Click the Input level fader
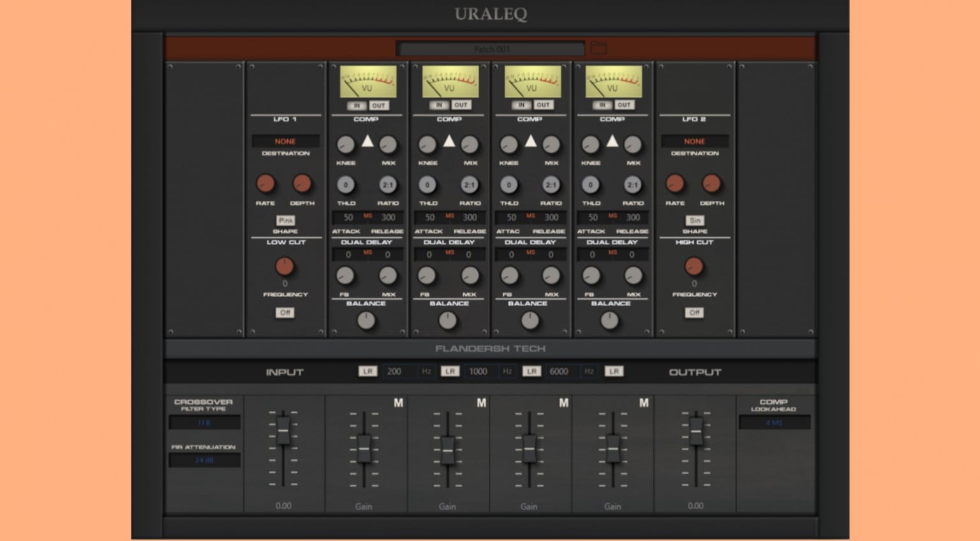The image size is (980, 541). click(283, 431)
